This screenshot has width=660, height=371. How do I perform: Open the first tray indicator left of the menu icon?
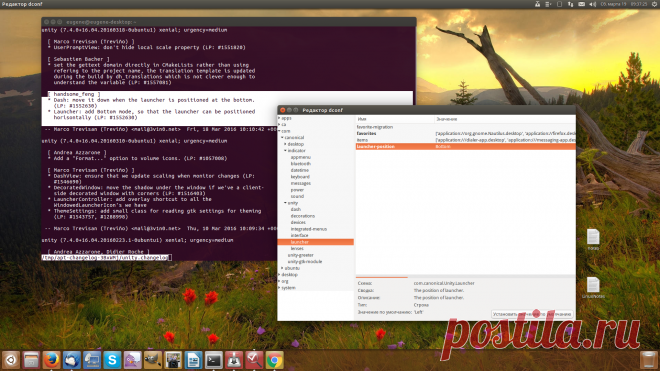coord(538,4)
